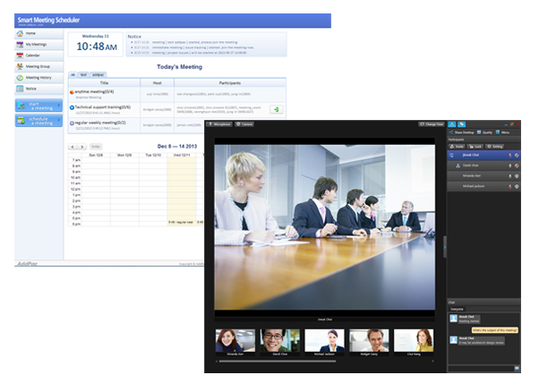Click the Lock button under Participants
This screenshot has width=539, height=392.
click(x=475, y=147)
